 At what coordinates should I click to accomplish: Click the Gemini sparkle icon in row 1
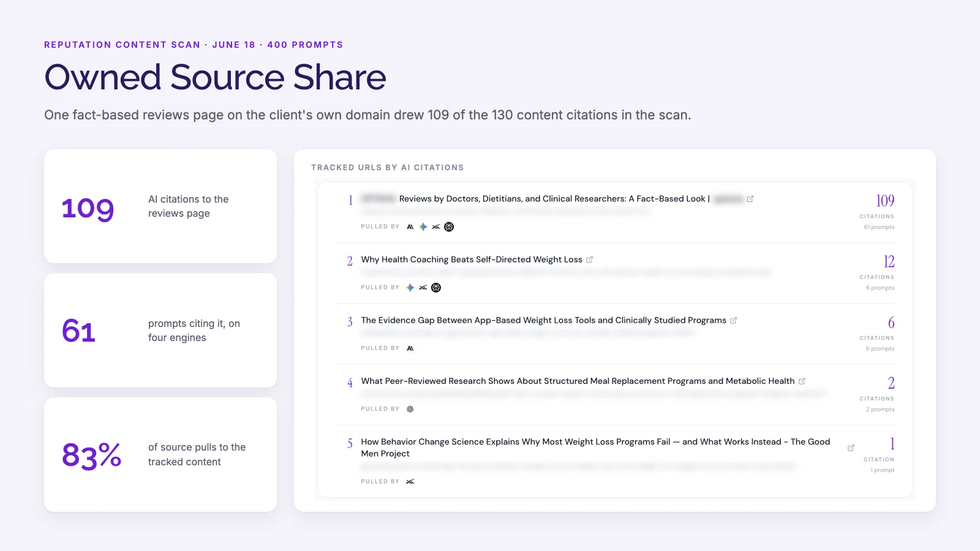pyautogui.click(x=423, y=227)
